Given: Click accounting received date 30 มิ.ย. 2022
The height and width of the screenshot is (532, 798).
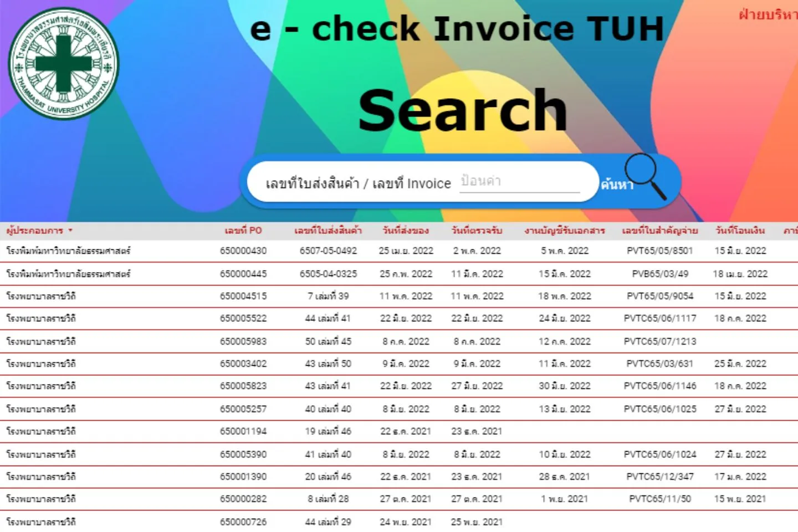Looking at the screenshot, I should (x=565, y=386).
